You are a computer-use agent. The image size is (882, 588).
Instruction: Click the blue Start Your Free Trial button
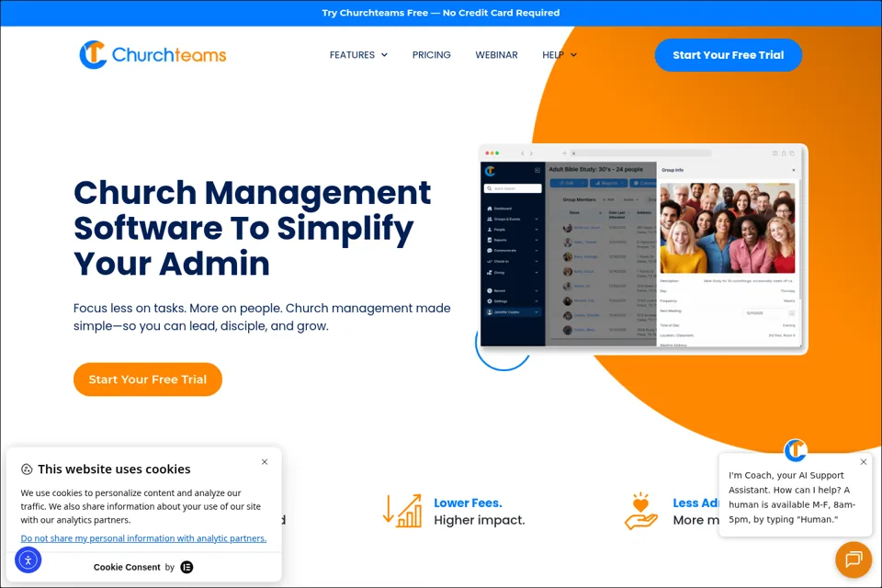click(728, 55)
